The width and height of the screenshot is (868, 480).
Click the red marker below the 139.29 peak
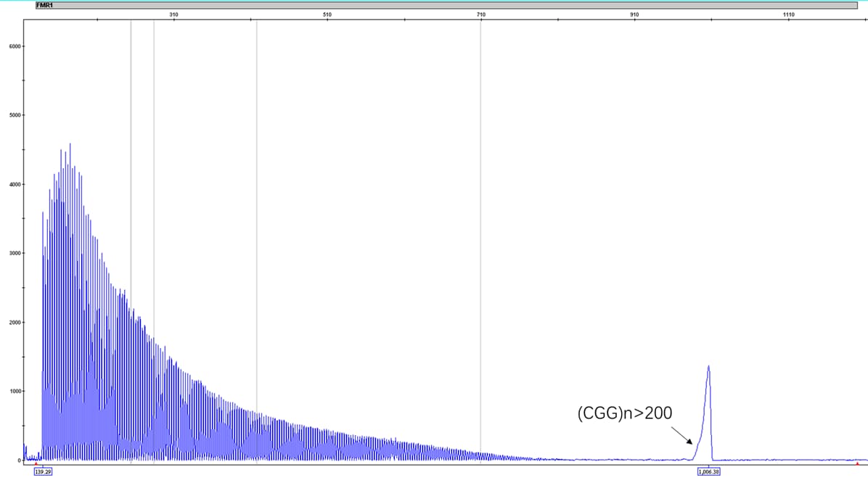tap(36, 463)
